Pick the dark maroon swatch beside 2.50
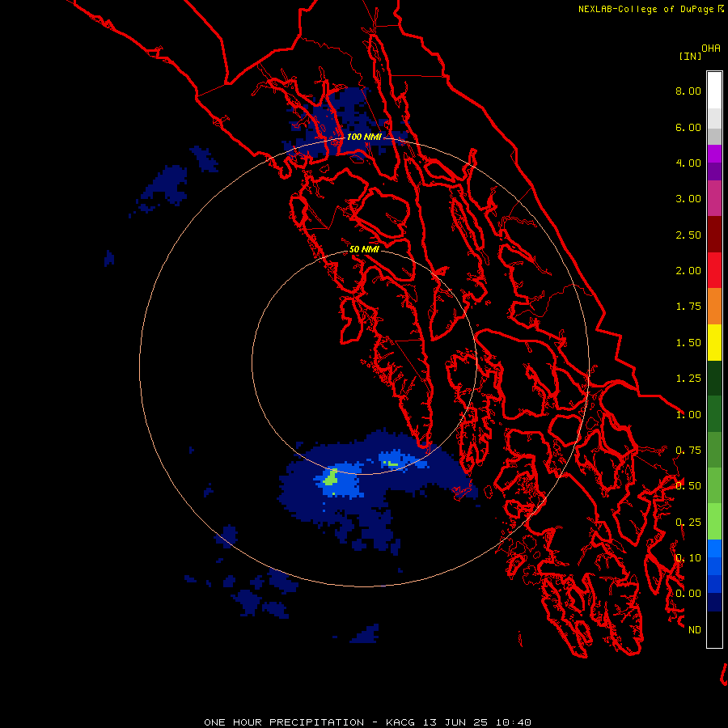The image size is (728, 728). tap(714, 235)
